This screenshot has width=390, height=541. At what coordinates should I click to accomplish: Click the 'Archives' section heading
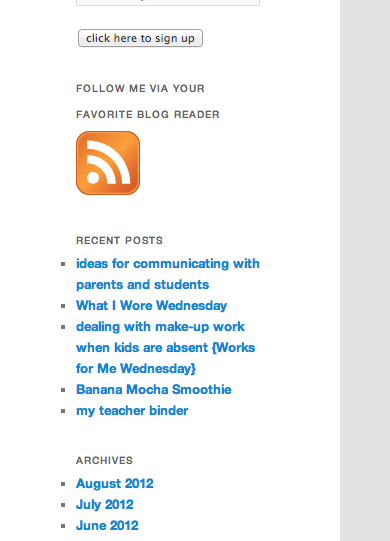pyautogui.click(x=104, y=460)
